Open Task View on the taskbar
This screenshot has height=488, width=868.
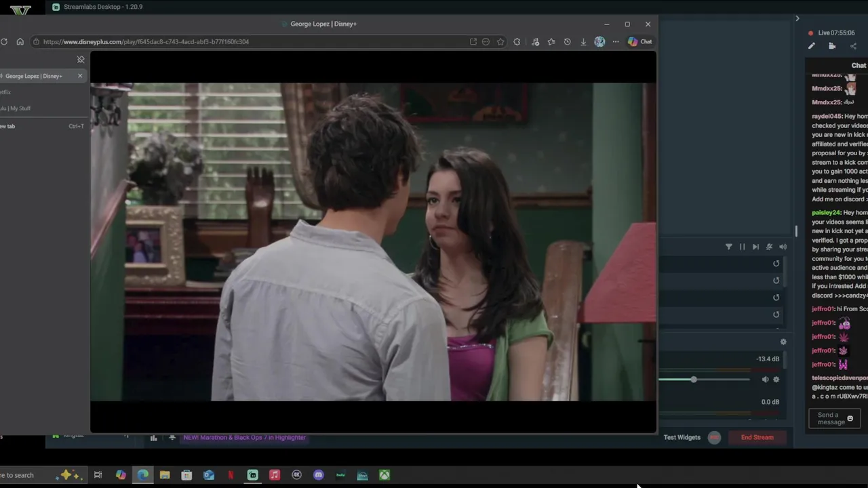98,475
